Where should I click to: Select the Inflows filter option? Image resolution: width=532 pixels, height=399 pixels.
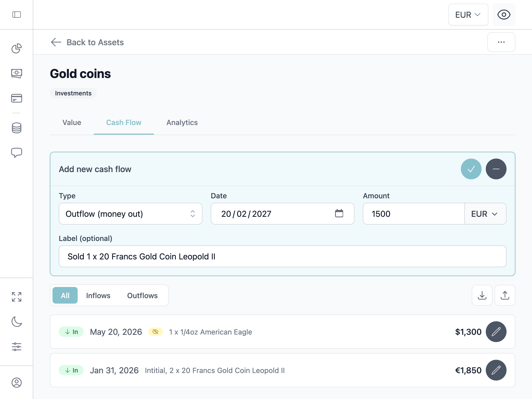(x=98, y=295)
